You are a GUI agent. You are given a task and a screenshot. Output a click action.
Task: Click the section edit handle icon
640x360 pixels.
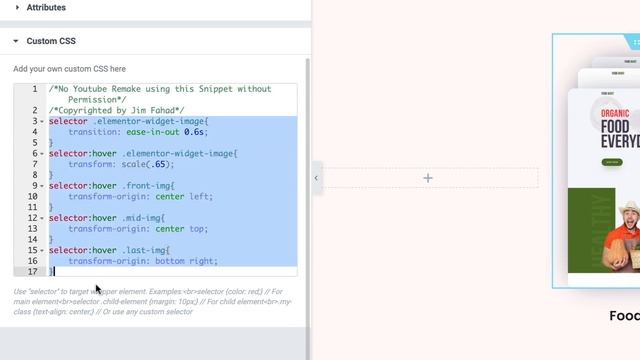[x=635, y=42]
